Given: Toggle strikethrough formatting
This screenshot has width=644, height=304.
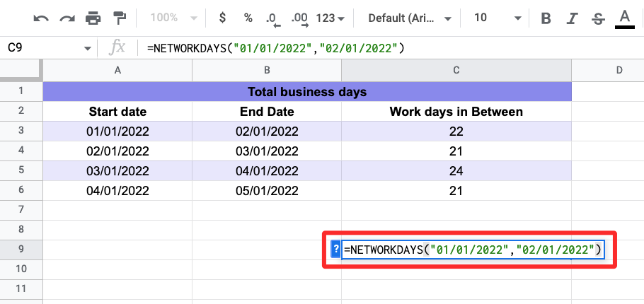Looking at the screenshot, I should [598, 18].
